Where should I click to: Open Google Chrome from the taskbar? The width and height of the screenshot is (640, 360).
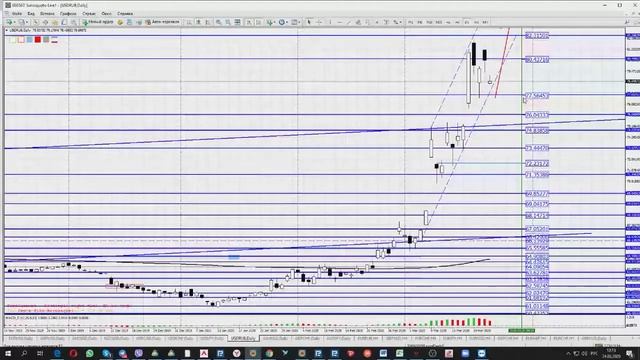[x=269, y=353]
